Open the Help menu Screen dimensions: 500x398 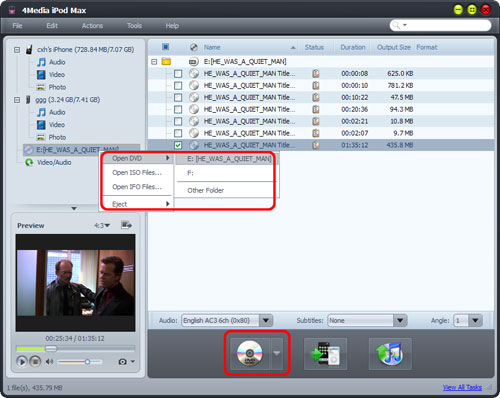(x=172, y=26)
